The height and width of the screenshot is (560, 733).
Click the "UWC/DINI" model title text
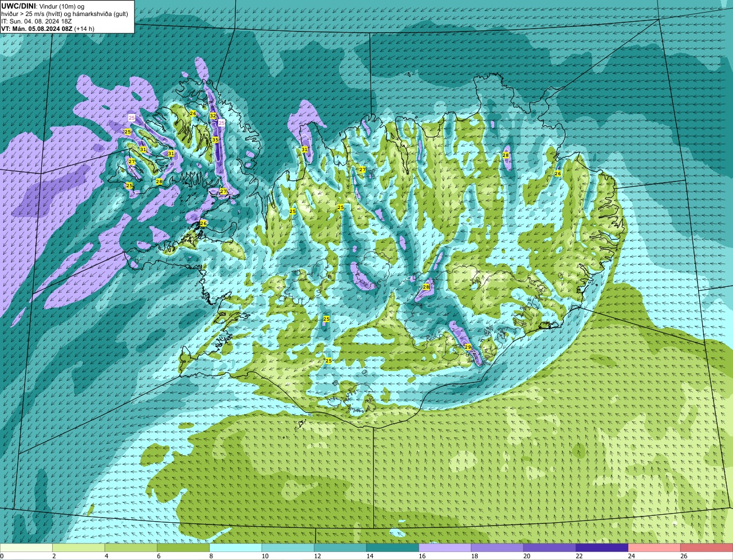click(x=18, y=6)
